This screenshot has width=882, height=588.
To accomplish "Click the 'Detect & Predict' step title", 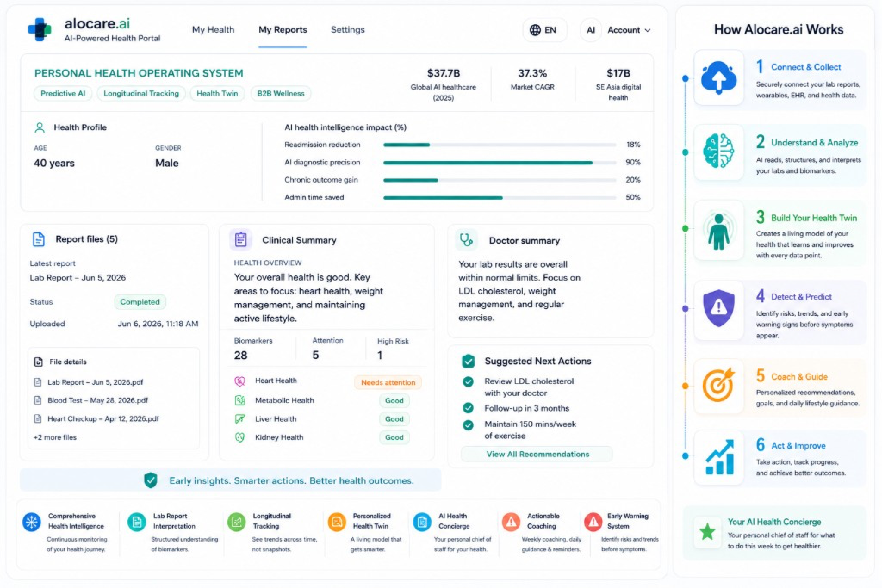I will (801, 297).
